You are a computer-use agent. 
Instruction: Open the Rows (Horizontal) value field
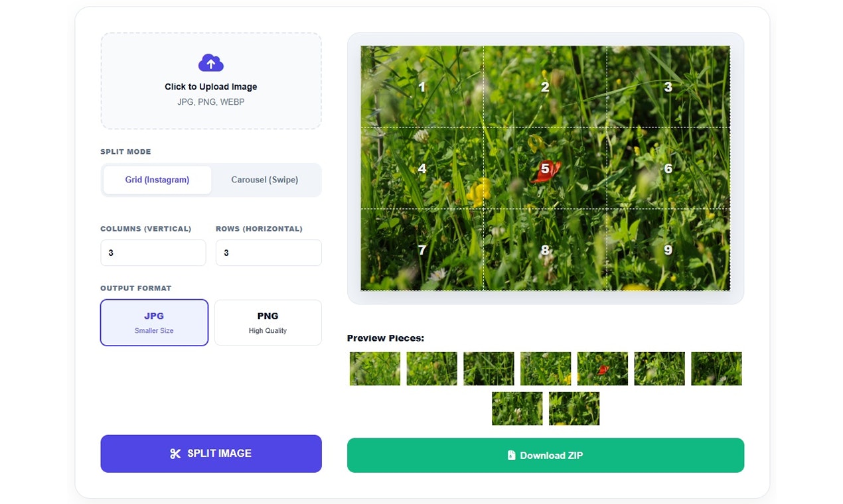[x=268, y=253]
